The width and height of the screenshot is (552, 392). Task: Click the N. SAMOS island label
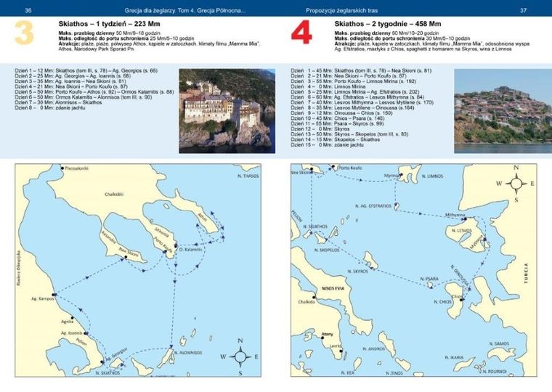[x=499, y=343]
